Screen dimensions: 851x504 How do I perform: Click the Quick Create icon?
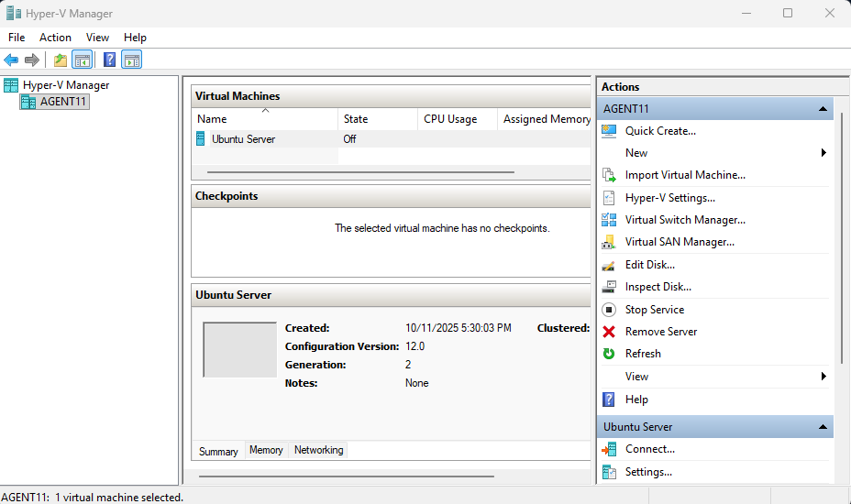(x=609, y=131)
